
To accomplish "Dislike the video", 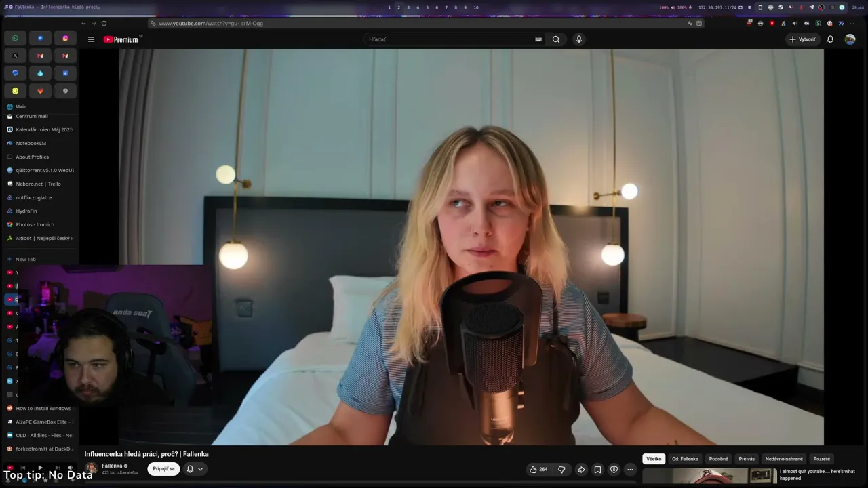I will 561,469.
